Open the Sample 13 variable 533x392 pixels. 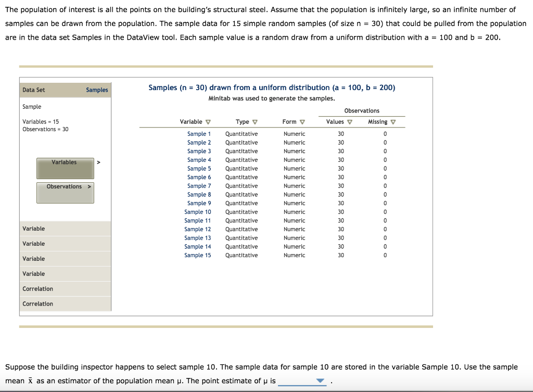(x=197, y=238)
